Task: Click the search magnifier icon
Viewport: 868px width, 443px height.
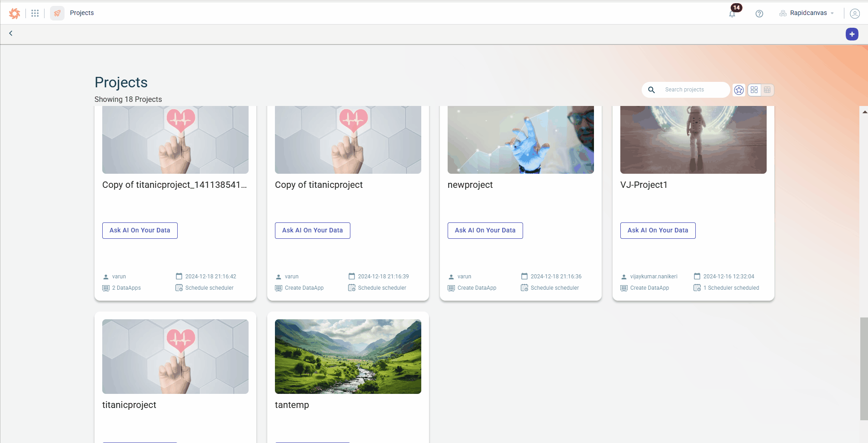Action: [651, 90]
